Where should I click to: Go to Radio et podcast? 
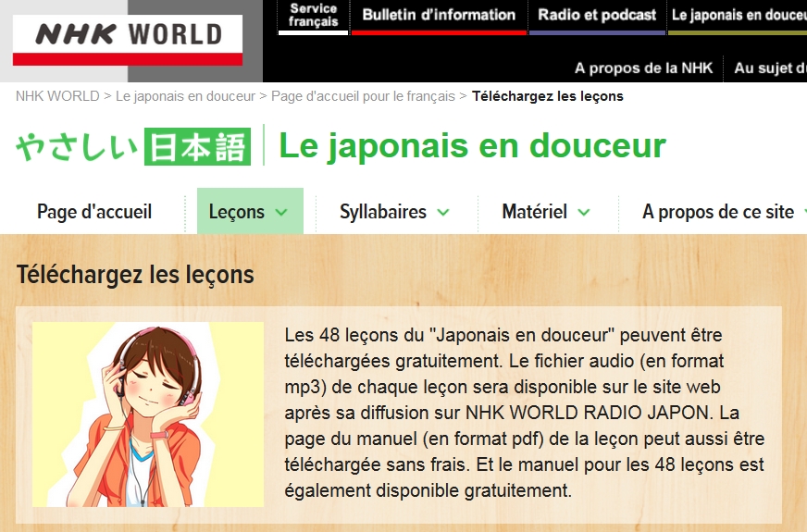[597, 16]
